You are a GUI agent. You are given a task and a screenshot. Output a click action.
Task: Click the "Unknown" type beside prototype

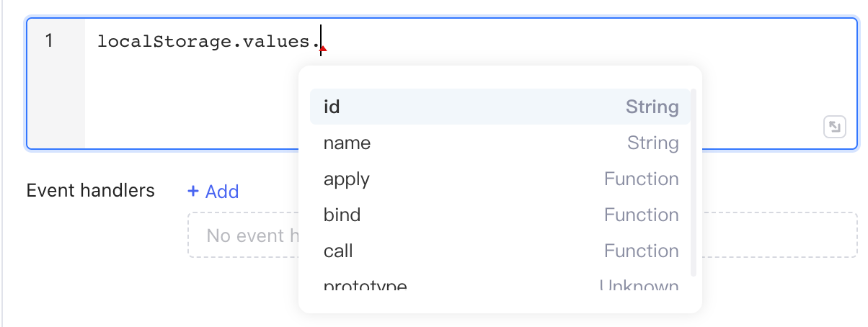pos(639,285)
